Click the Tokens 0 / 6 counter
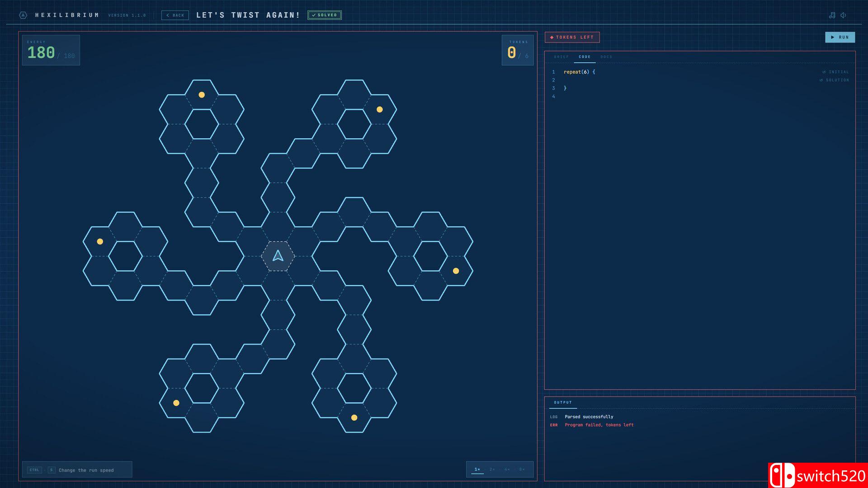Screen dimensions: 868x488 (518, 50)
